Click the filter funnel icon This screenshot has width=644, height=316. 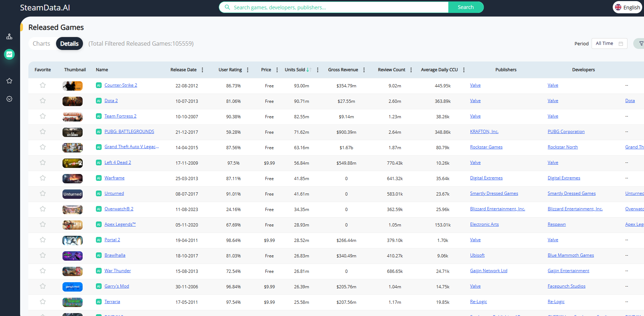(641, 43)
